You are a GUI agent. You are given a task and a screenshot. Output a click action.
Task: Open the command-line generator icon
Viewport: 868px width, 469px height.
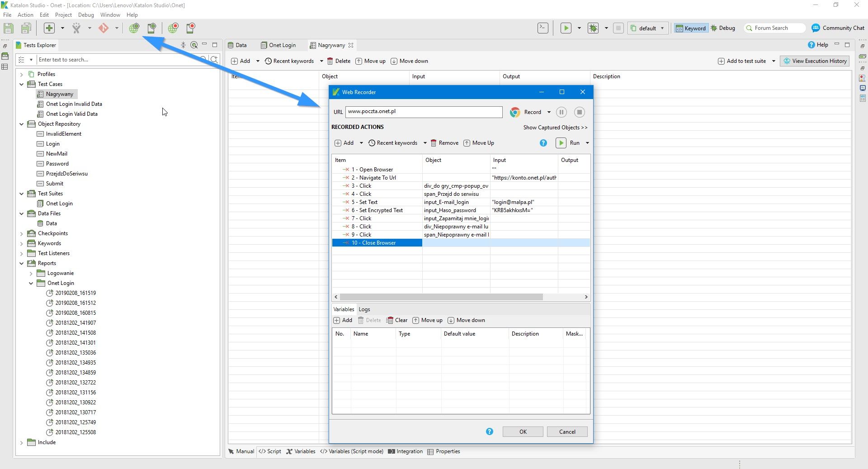543,28
